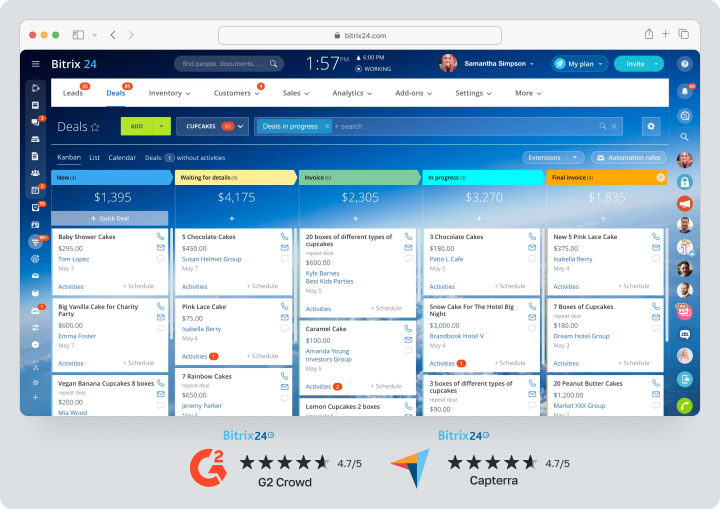Click email icon on 5 Chocolate Cakes card
The image size is (720, 509).
click(x=285, y=248)
